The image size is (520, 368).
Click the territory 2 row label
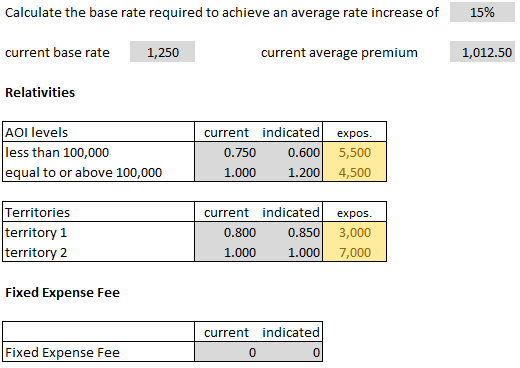(x=36, y=252)
